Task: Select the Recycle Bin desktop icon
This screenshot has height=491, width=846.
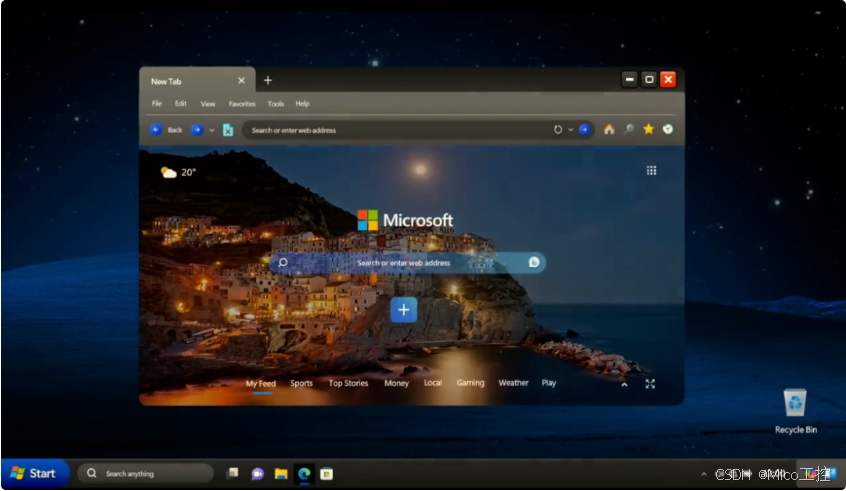Action: pyautogui.click(x=795, y=411)
